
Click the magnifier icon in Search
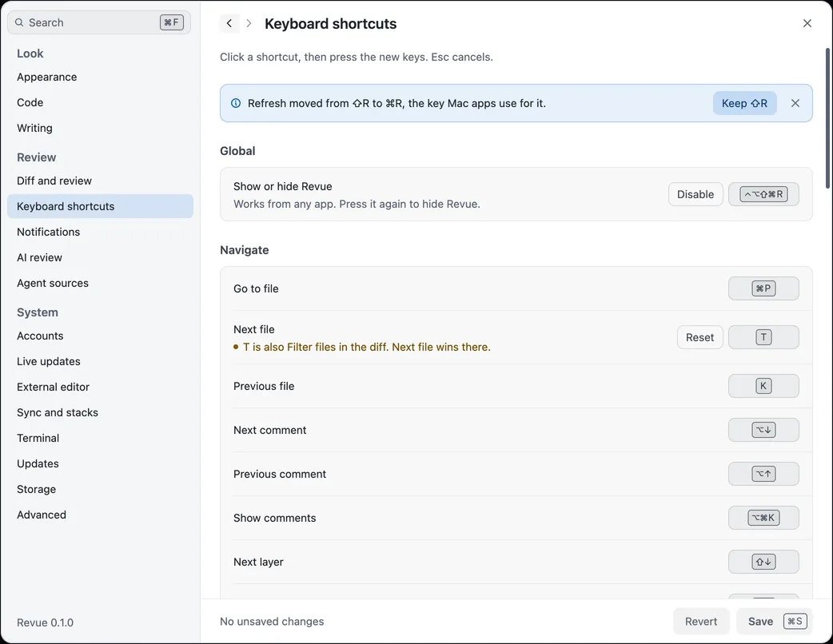pos(19,22)
